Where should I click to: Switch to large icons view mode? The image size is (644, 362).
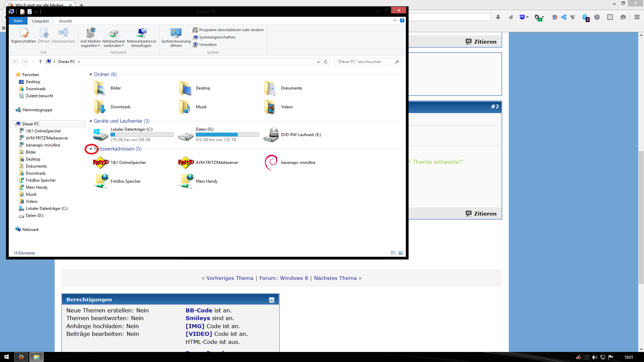pyautogui.click(x=401, y=253)
